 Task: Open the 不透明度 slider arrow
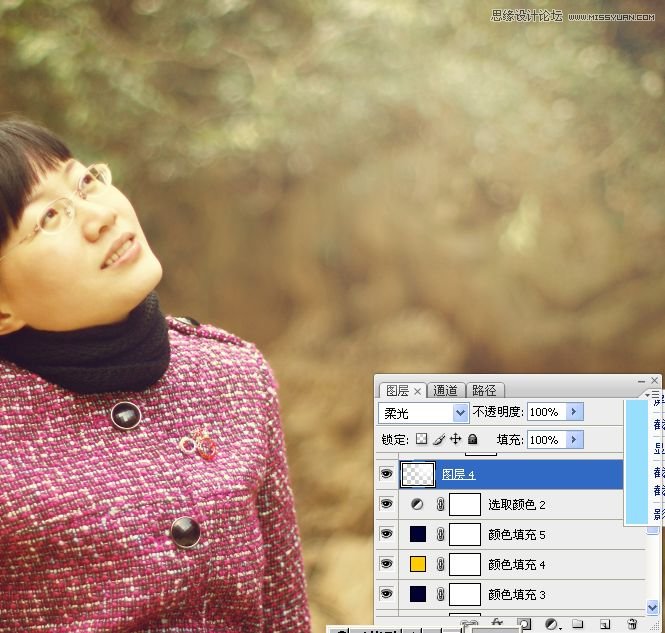pos(574,412)
